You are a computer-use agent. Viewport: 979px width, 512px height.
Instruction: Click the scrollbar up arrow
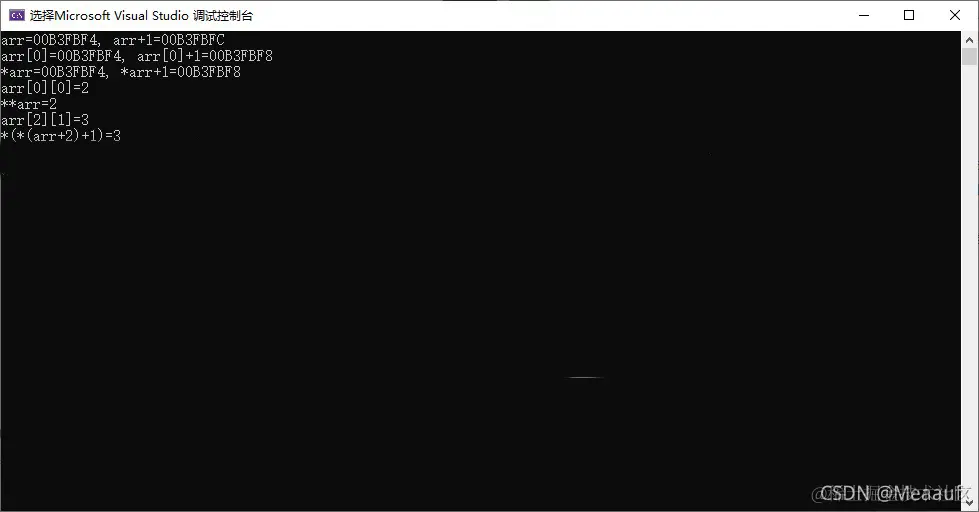(969, 39)
